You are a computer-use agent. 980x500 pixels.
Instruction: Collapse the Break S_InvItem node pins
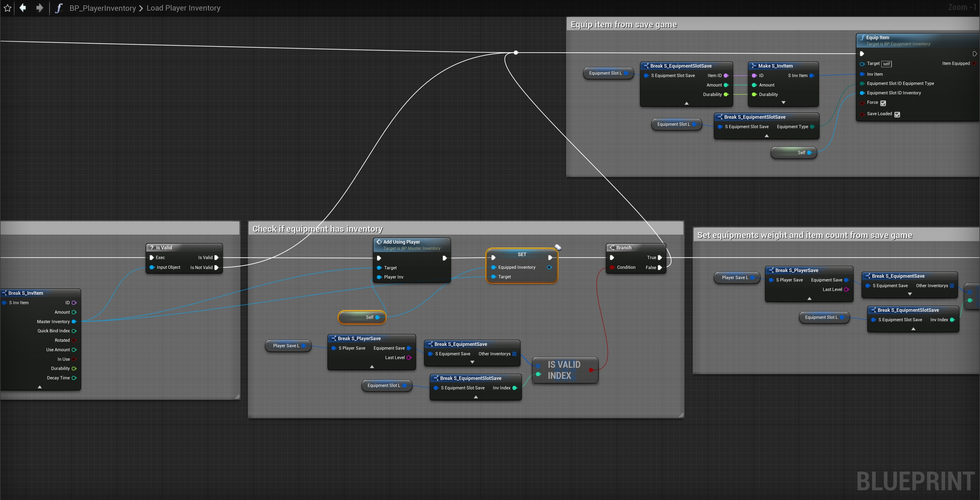(40, 387)
